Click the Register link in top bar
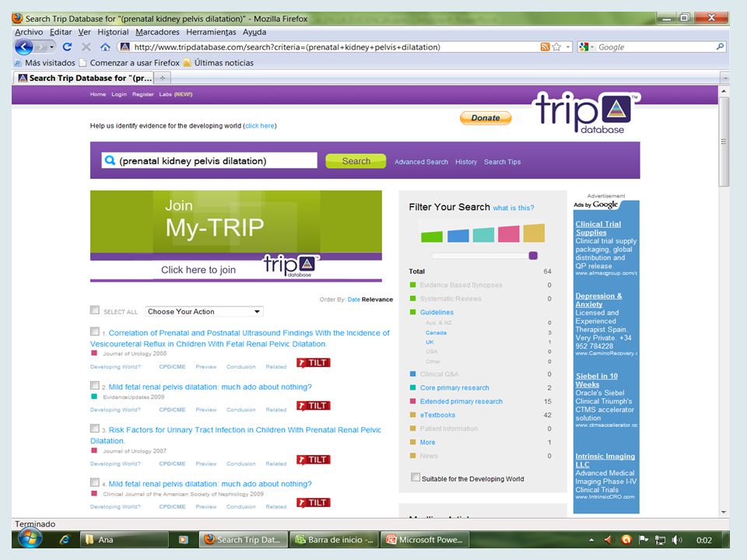Viewport: 747px width, 560px height. [143, 94]
